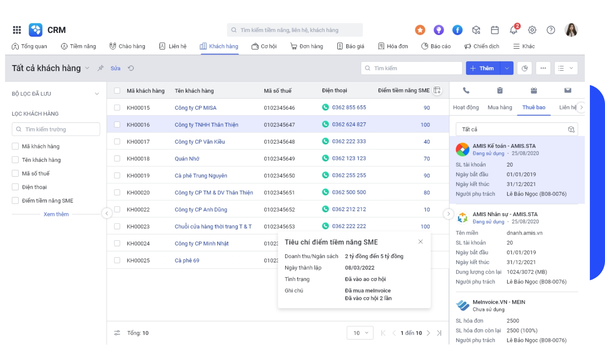Go to the Đơn hàng tab
This screenshot has height=364, width=605.
(x=307, y=46)
